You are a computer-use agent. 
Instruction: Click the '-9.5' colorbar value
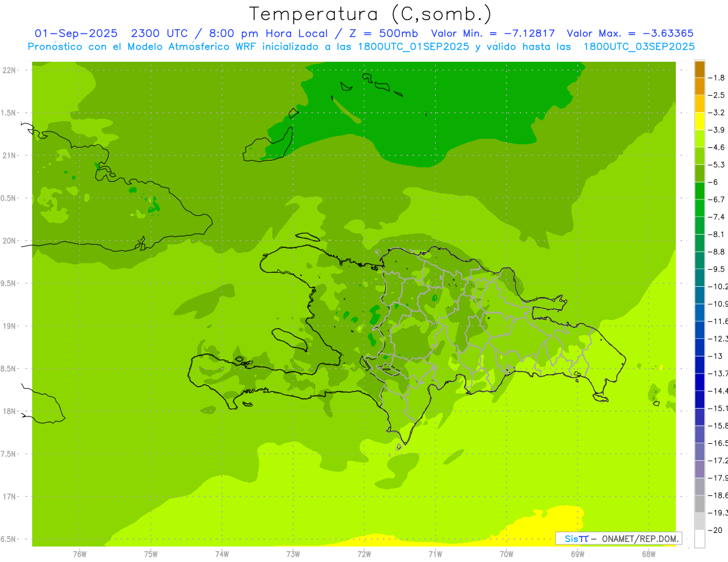pos(716,269)
